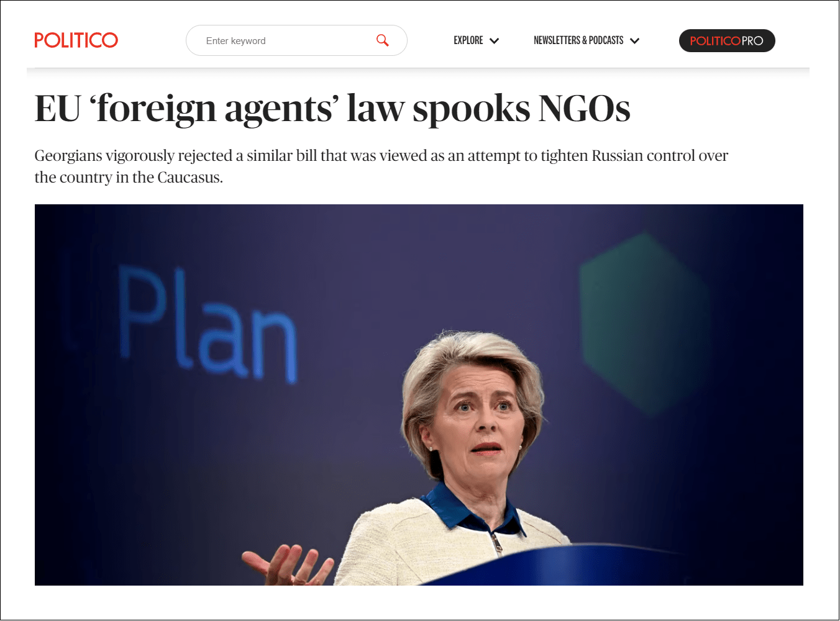
Task: Click "Caucasus" at the subheadline's end
Action: pos(189,177)
